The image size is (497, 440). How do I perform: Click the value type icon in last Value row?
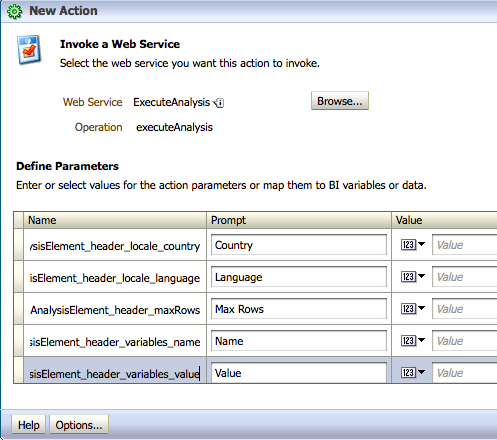pos(408,373)
